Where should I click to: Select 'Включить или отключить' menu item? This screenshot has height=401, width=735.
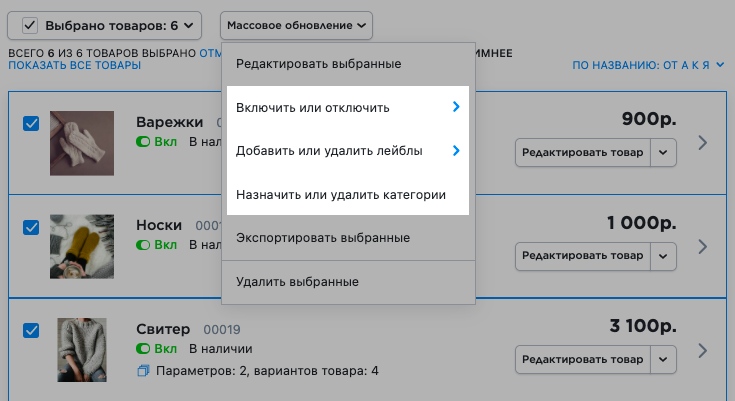pyautogui.click(x=348, y=107)
